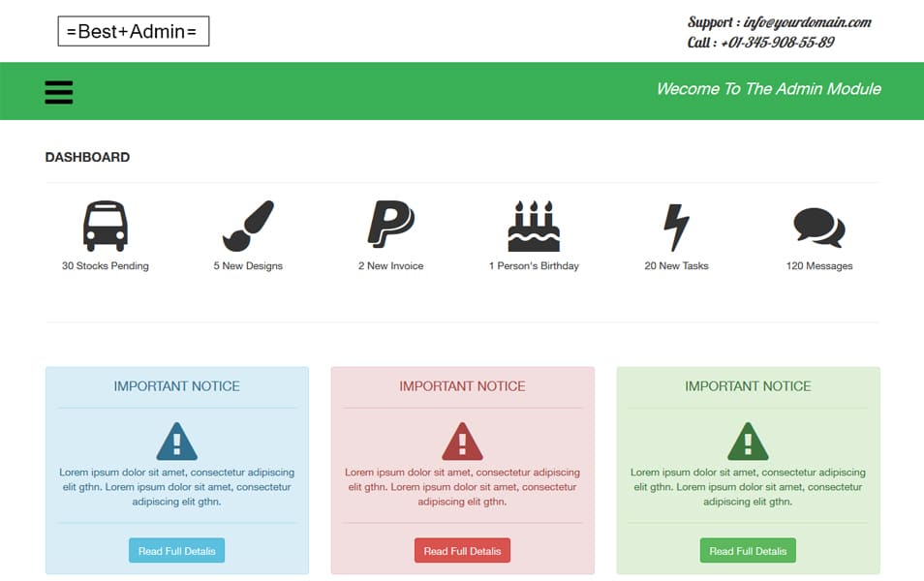Viewport: 924px width, 581px height.
Task: Click Read Full Detalis in the red notice
Action: [x=462, y=549]
